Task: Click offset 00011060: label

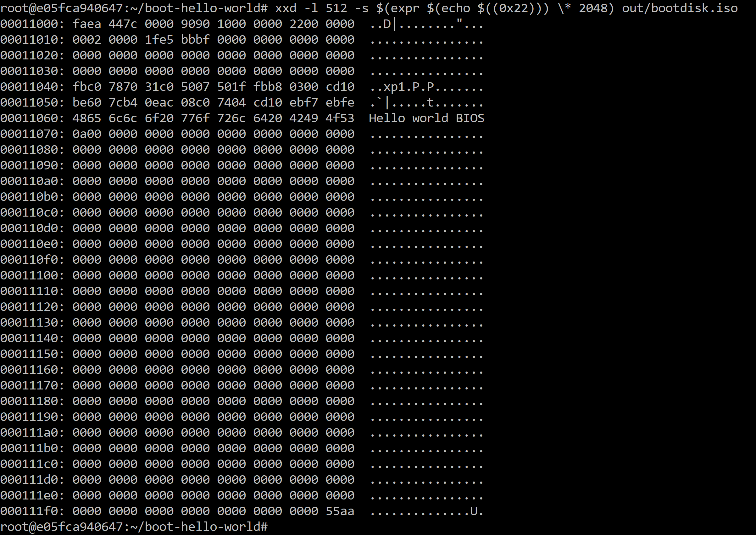Action: pos(32,118)
